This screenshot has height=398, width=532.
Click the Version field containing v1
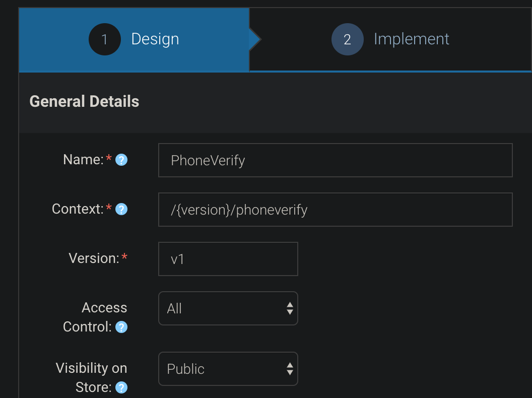tap(228, 258)
